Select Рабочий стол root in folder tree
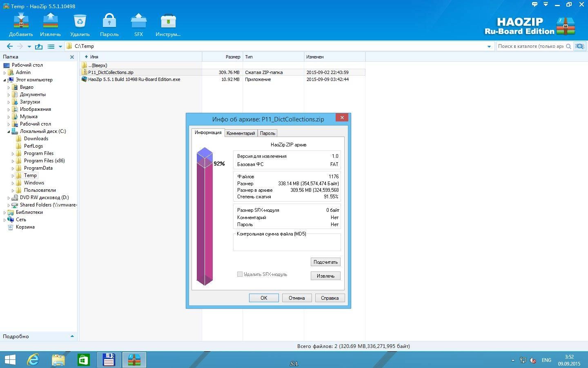The width and height of the screenshot is (588, 368). 27,65
